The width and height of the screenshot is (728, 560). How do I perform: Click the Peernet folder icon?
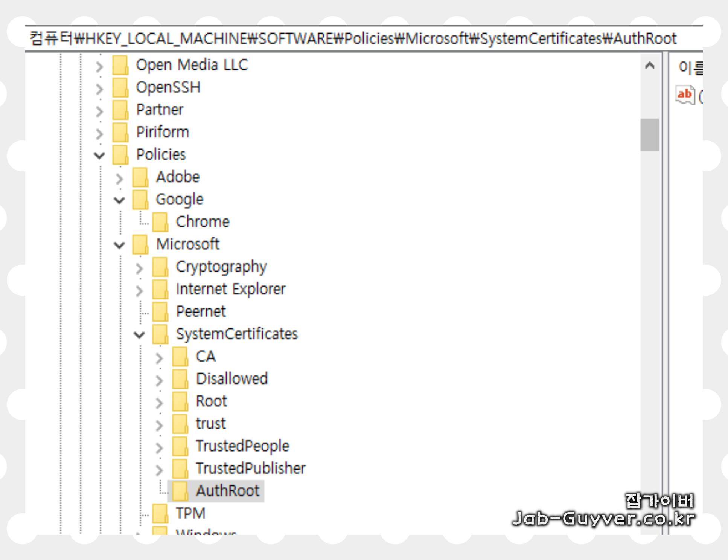click(x=160, y=311)
